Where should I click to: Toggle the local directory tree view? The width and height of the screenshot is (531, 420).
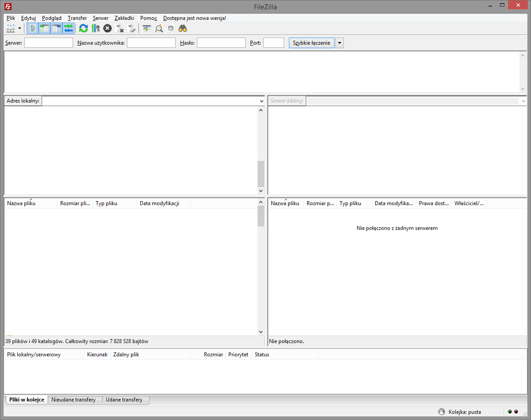45,28
